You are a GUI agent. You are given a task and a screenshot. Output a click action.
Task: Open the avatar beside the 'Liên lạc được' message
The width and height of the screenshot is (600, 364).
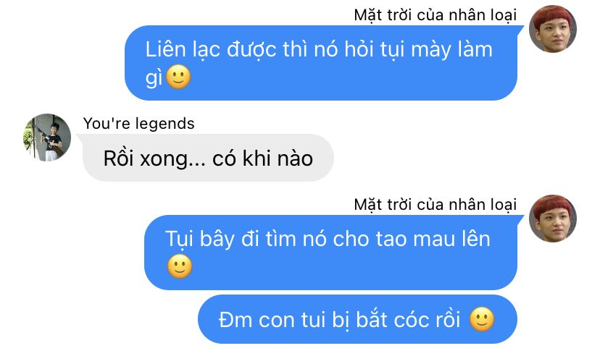553,29
